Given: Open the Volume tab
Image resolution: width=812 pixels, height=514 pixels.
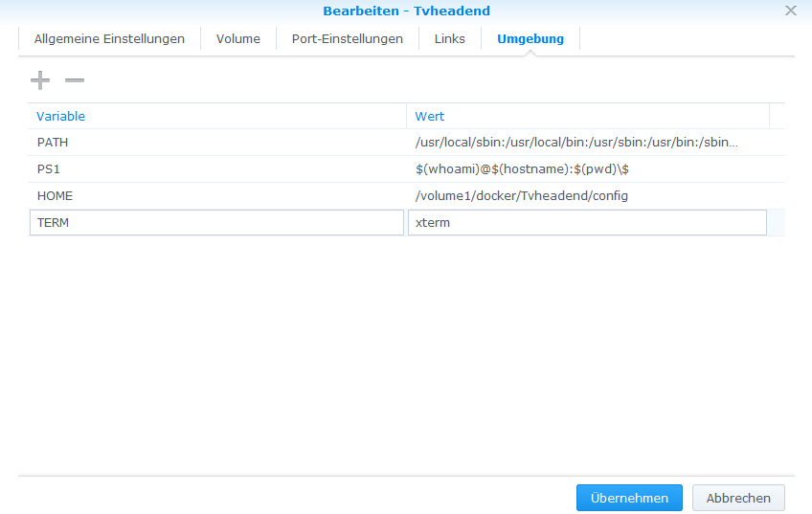Looking at the screenshot, I should [x=238, y=39].
